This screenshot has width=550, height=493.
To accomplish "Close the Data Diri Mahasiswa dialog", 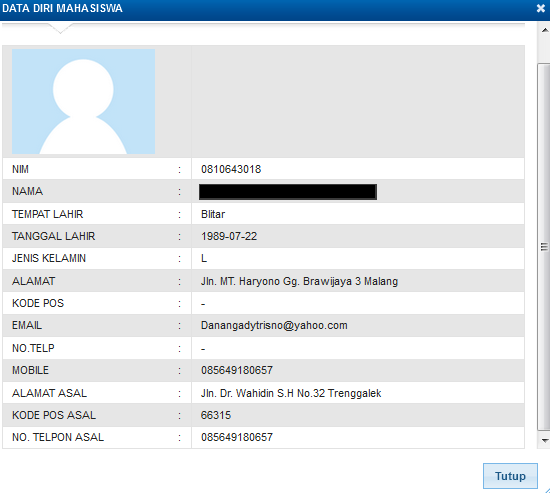I will 541,8.
